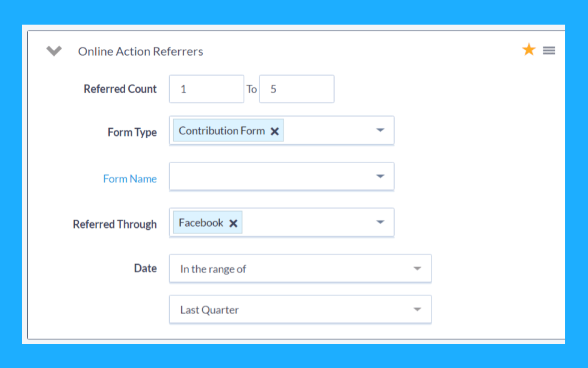The image size is (588, 368).
Task: Open the hamburger menu icon
Action: coord(549,50)
